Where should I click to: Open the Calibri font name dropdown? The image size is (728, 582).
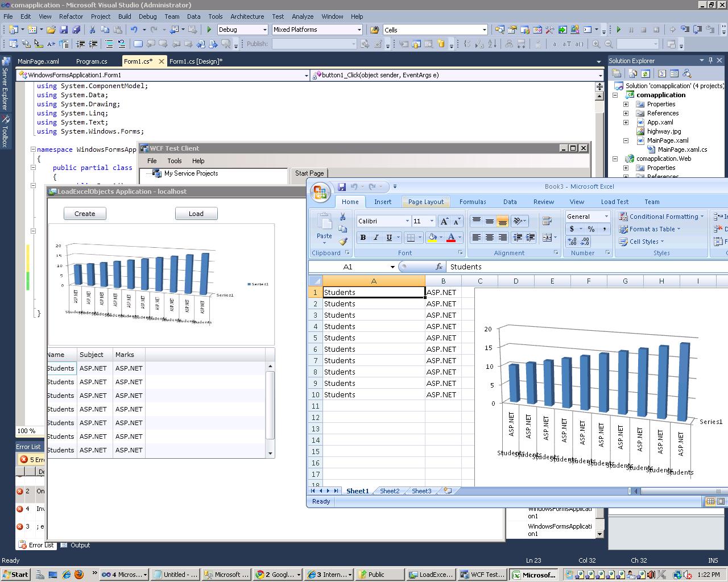coord(406,221)
